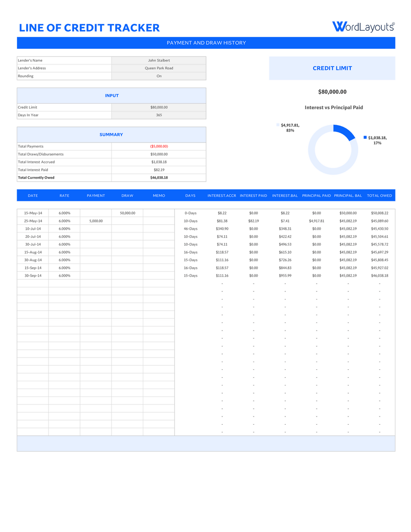Click the SUMMARY section header

(111, 134)
